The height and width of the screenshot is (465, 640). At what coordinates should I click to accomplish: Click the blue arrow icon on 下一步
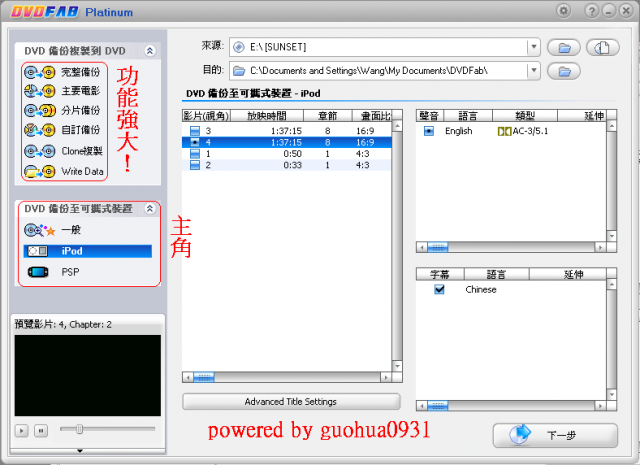[520, 434]
